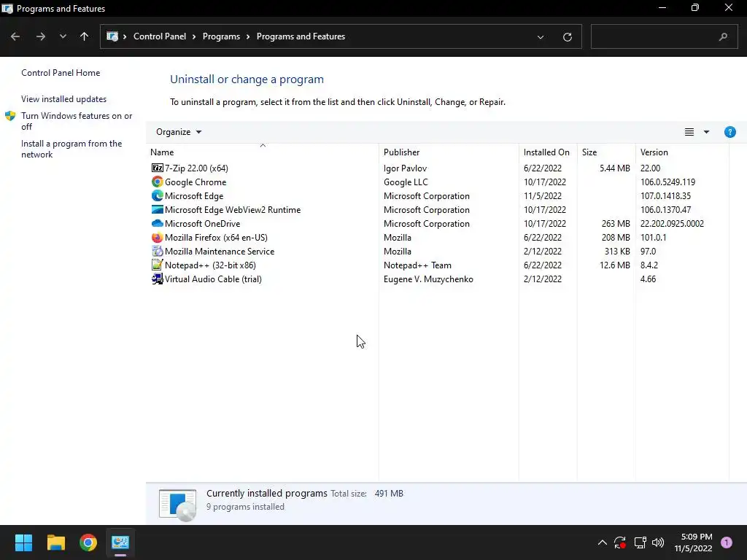Expand chevron before Control Panel breadcrumb
The height and width of the screenshot is (560, 747).
point(125,36)
